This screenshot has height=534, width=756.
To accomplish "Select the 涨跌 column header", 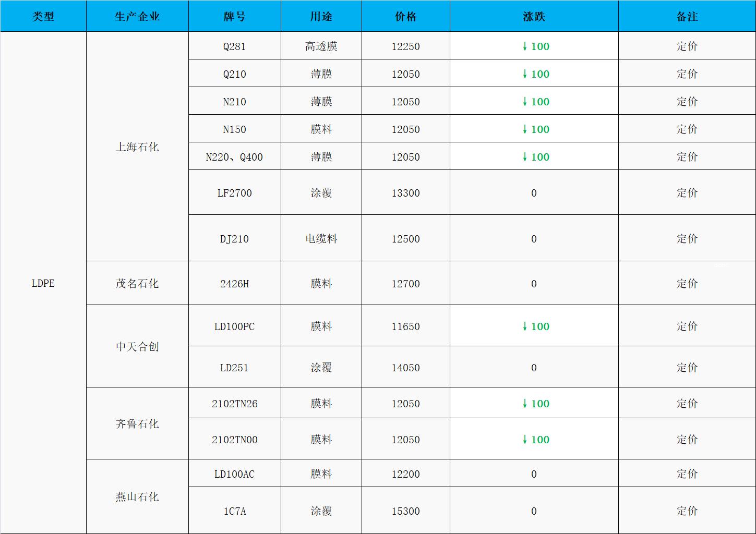I will click(534, 17).
